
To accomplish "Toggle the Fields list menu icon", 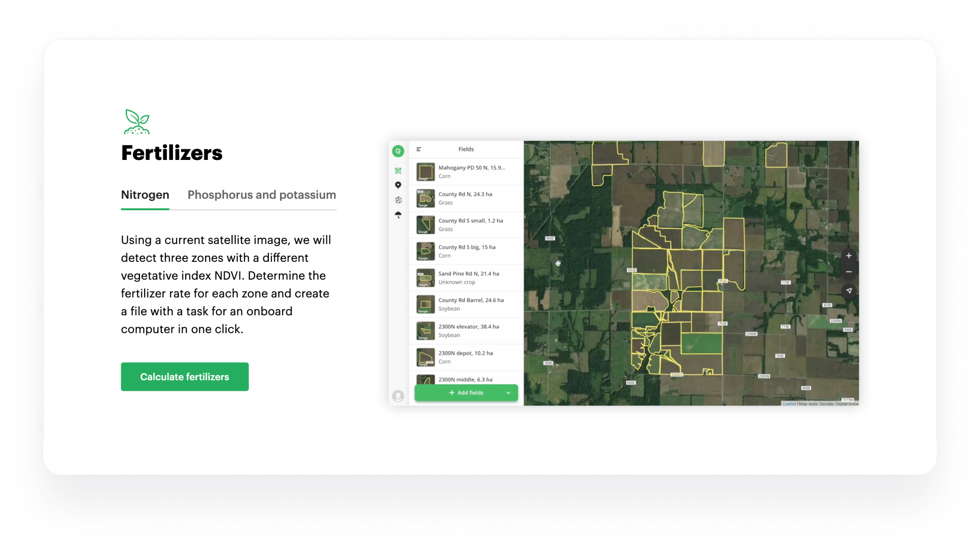I will click(x=419, y=149).
